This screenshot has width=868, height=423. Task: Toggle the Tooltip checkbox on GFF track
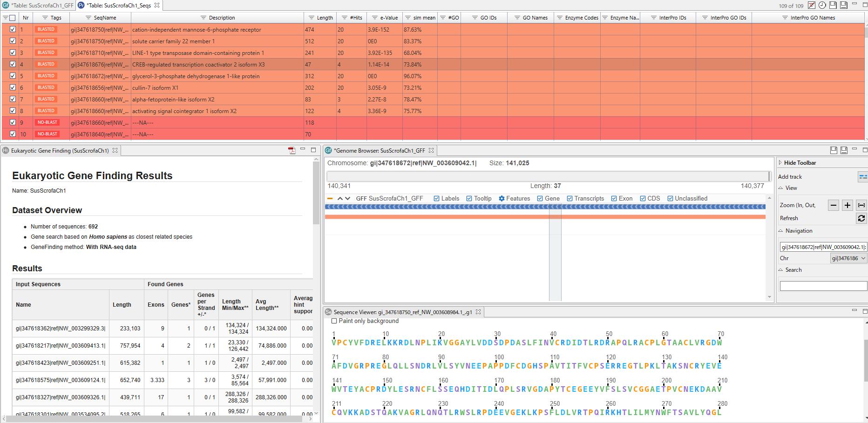click(x=469, y=199)
